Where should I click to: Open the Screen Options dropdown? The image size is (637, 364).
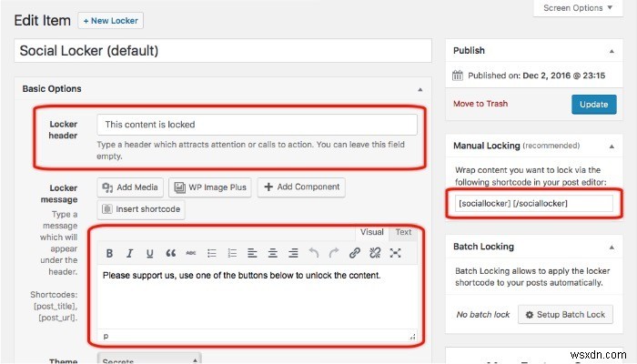578,7
